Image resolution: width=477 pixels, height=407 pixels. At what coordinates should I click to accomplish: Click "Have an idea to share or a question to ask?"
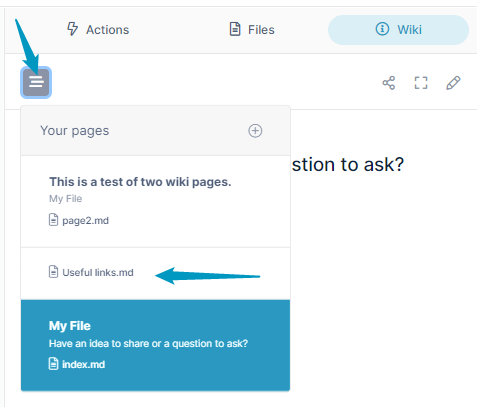tap(148, 344)
